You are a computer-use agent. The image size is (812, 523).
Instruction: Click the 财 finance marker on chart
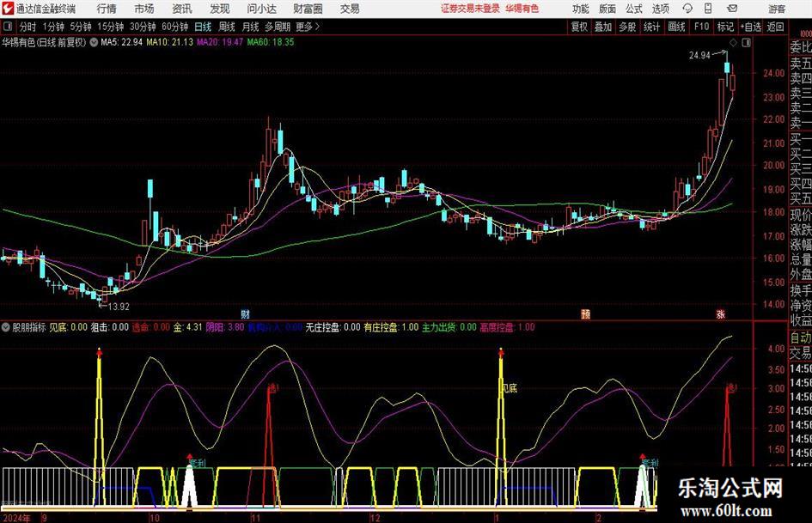[x=246, y=313]
